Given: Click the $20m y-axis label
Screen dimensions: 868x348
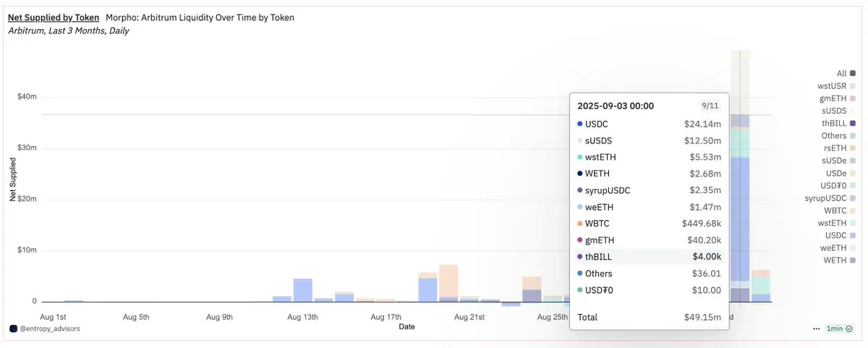Looking at the screenshot, I should pos(27,200).
